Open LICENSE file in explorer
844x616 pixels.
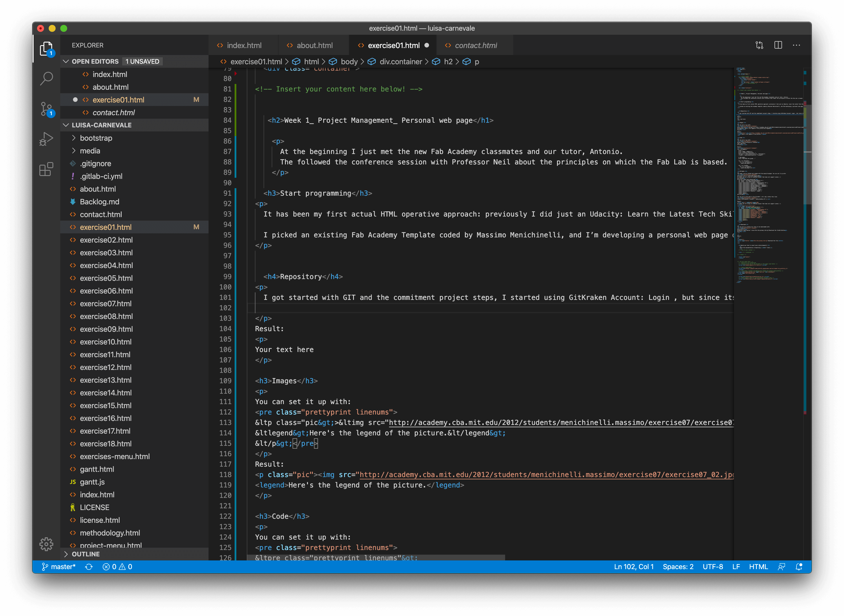click(134, 507)
